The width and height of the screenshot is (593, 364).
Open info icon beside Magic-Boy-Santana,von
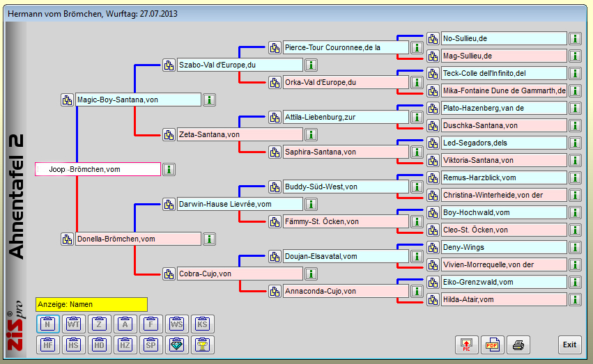click(209, 100)
